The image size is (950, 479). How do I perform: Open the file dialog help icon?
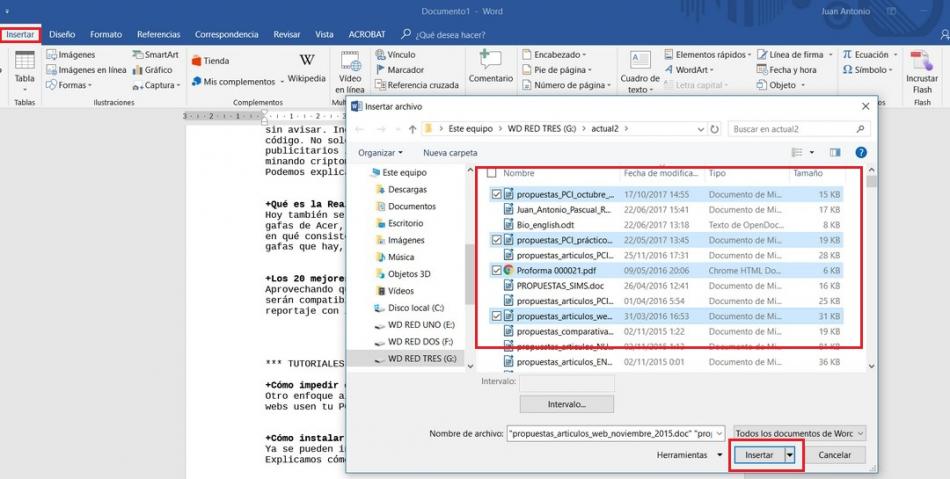click(x=860, y=153)
